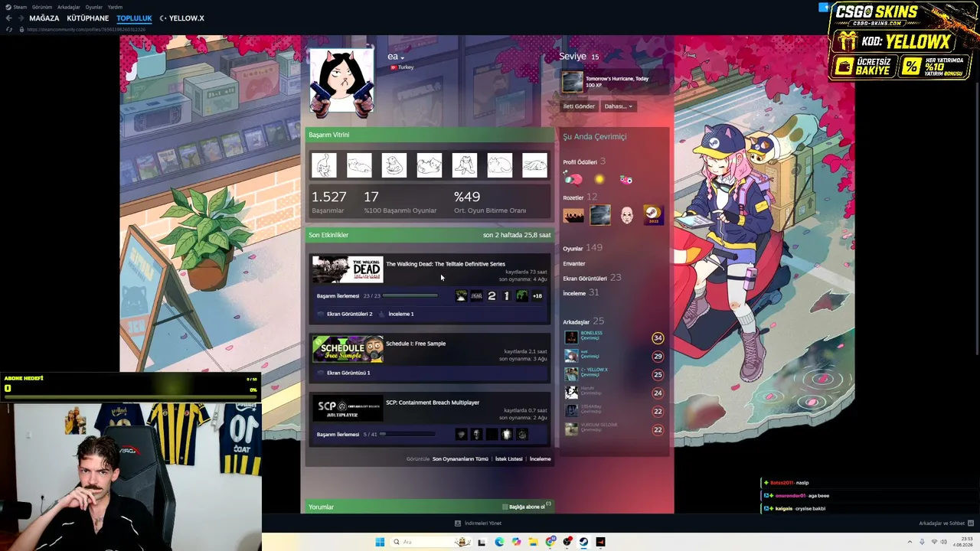Open the Oyunlar 149 sidebar link

(x=583, y=249)
